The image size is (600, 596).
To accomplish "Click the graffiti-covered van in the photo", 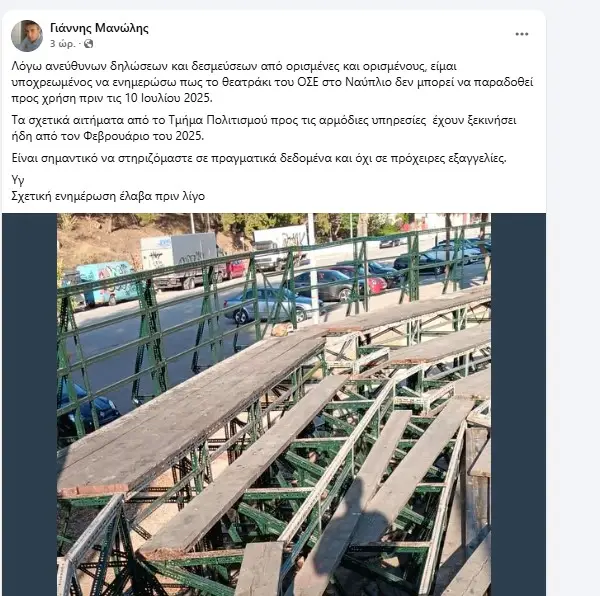I will click(107, 281).
